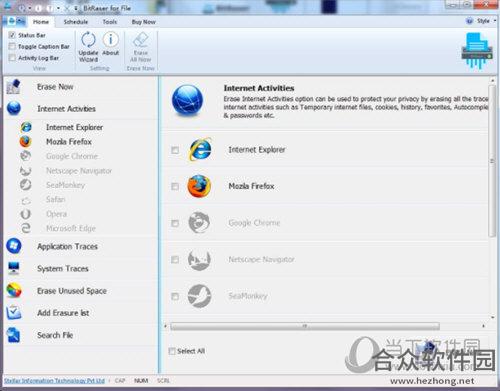This screenshot has width=500, height=391.
Task: Click the greyed SeaMonkey icon in main panel
Action: (x=199, y=296)
